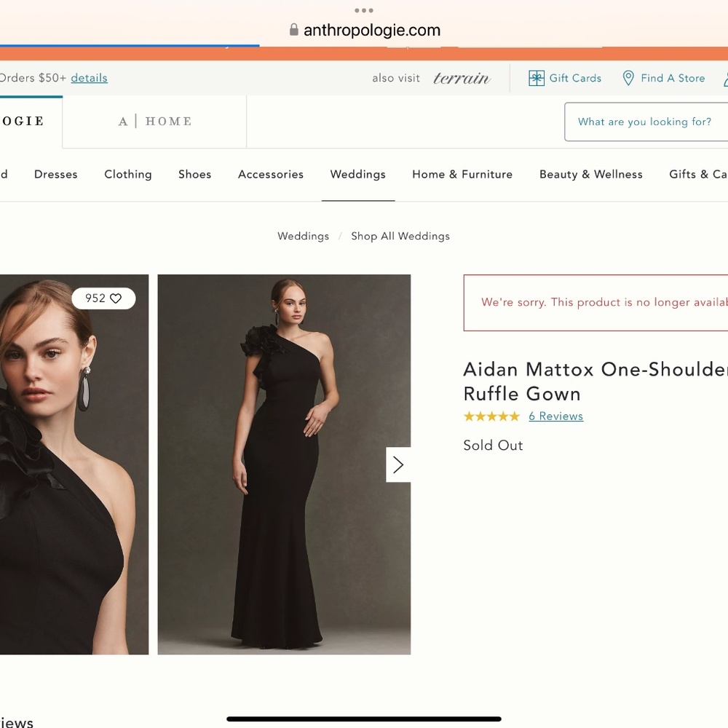Open the Shoes menu

(194, 175)
